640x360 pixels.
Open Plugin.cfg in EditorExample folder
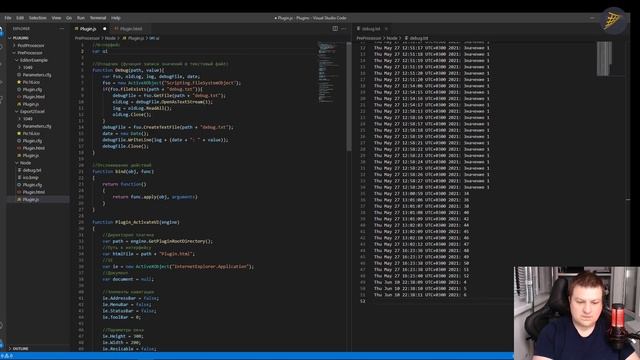(32, 89)
